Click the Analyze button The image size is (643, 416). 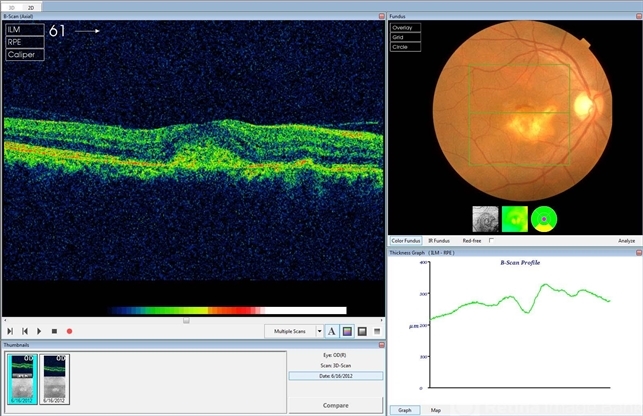tap(626, 241)
